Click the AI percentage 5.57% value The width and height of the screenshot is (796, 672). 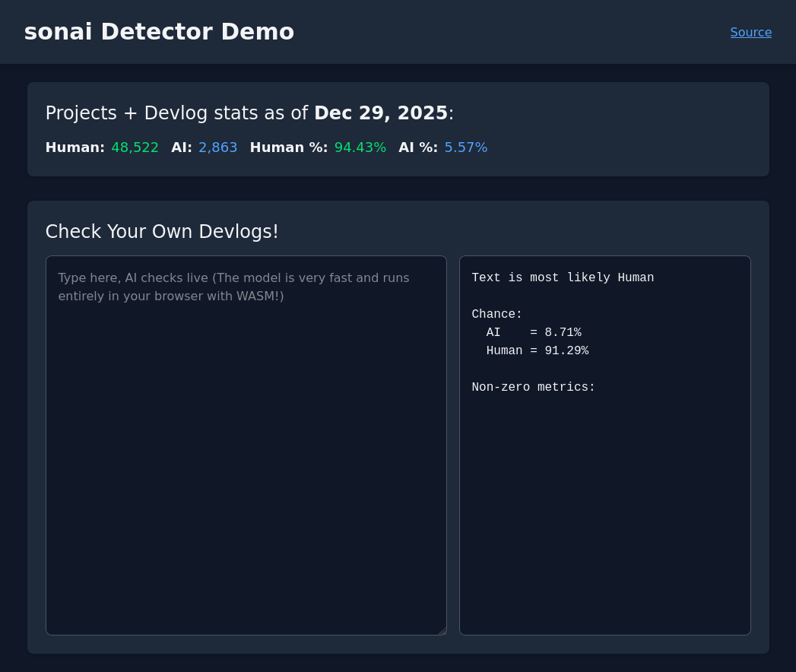[x=465, y=147]
